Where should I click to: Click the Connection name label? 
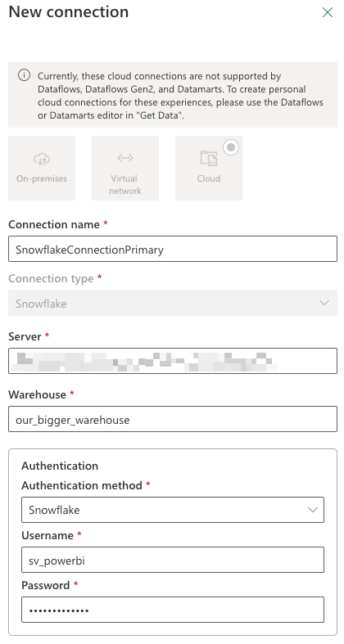54,225
